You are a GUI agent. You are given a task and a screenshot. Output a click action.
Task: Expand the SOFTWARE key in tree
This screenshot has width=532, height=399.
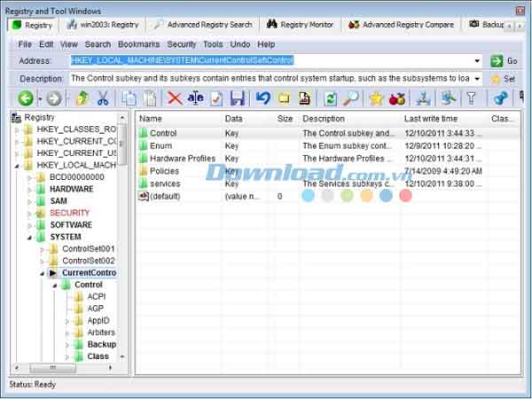[29, 225]
